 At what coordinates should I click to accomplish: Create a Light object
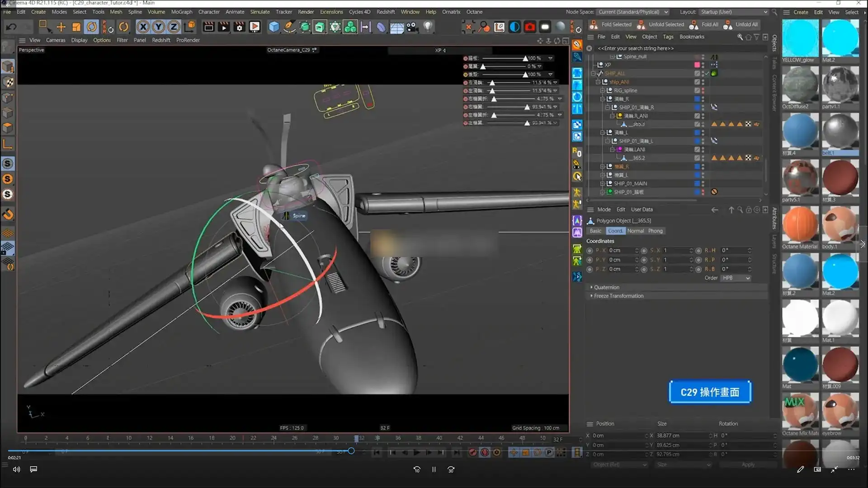point(428,27)
